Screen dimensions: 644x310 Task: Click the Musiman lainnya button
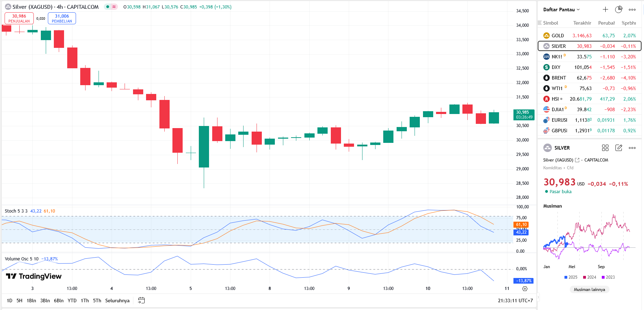589,290
